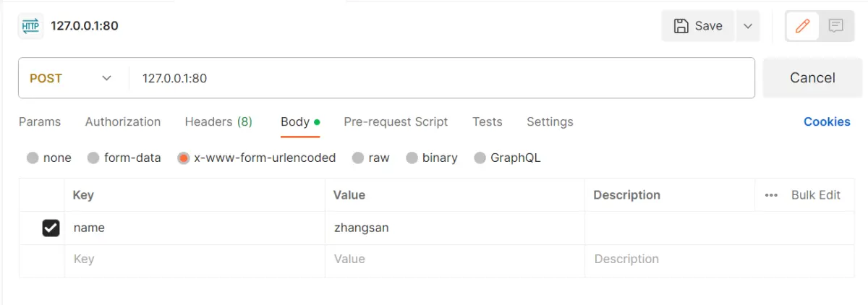
Task: Save the request
Action: coord(698,26)
